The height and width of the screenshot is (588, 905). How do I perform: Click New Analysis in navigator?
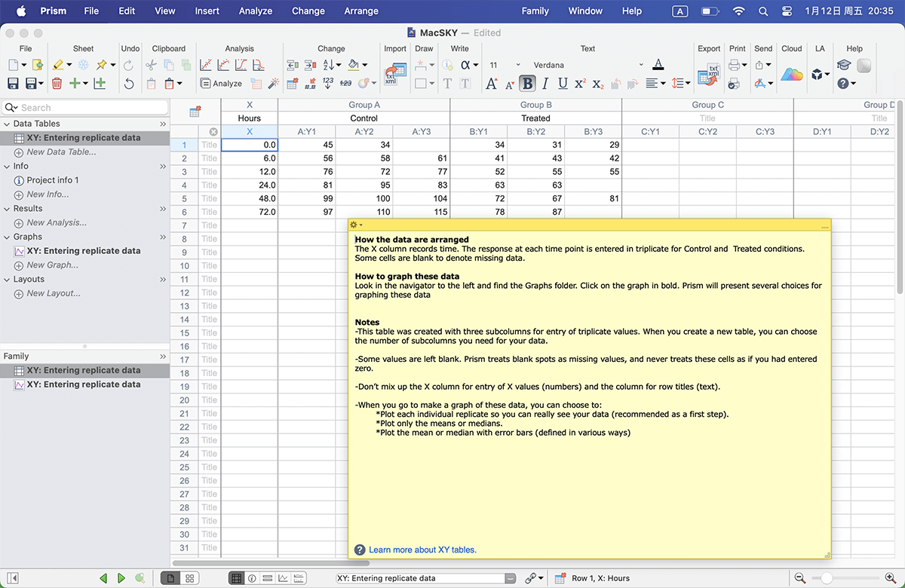tap(57, 223)
